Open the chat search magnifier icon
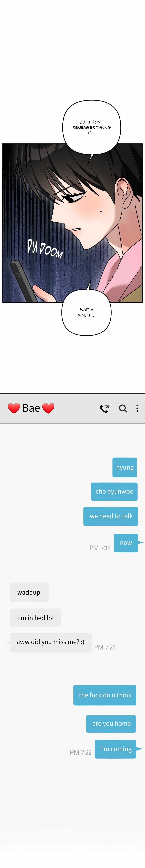This screenshot has width=145, height=868. click(x=123, y=408)
